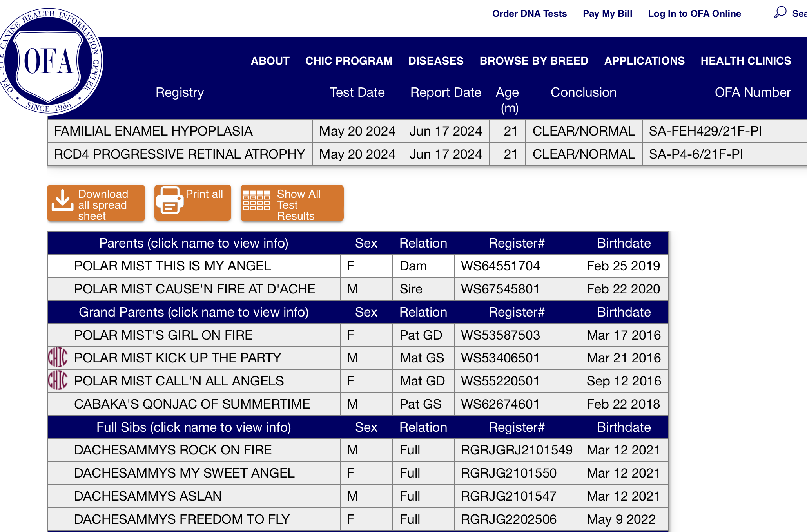Screen dimensions: 807x532
Task: Open dam Polar Mist This Is My Angel
Action: point(172,266)
